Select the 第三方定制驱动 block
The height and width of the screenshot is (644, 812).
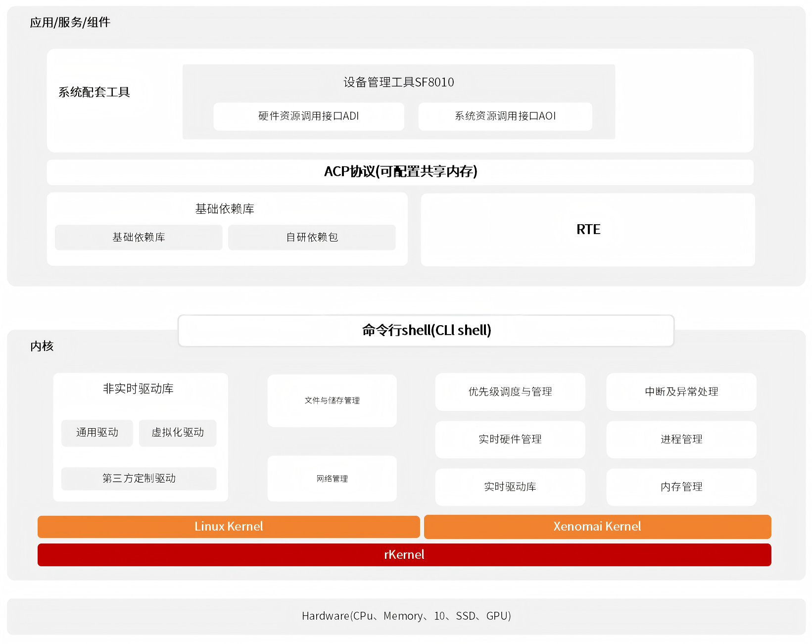click(139, 479)
